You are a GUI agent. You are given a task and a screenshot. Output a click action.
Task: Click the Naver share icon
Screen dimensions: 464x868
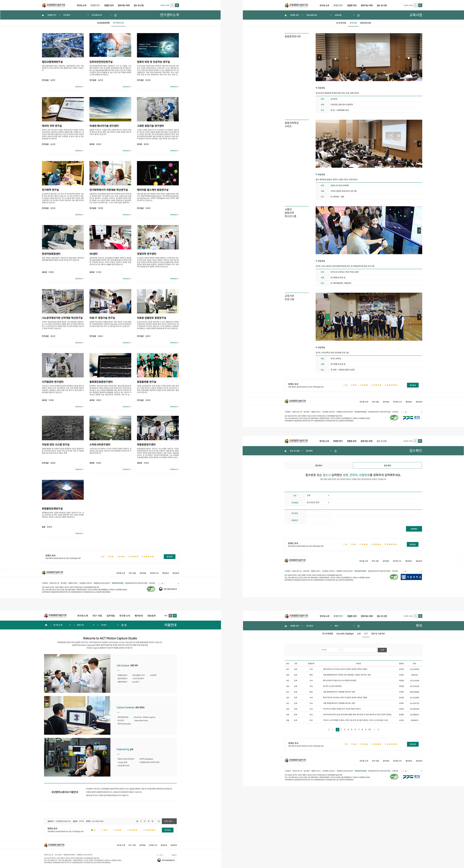(x=152, y=821)
